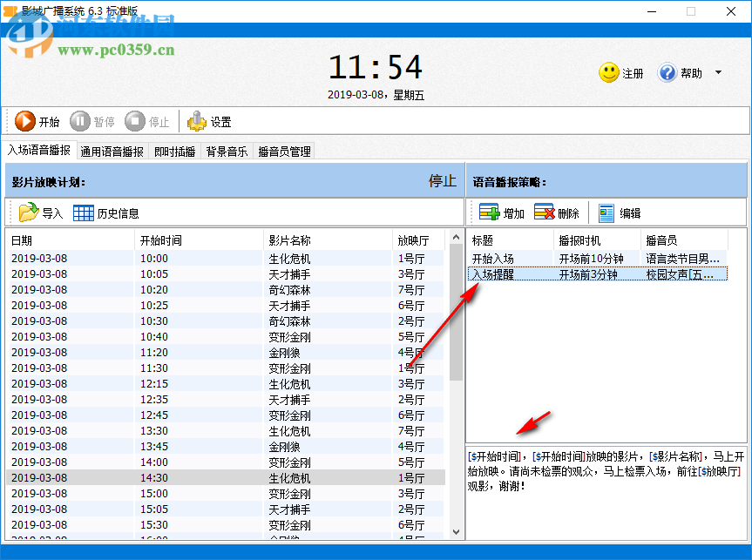
Task: Click the 编辑 (Edit) icon
Action: tap(606, 212)
